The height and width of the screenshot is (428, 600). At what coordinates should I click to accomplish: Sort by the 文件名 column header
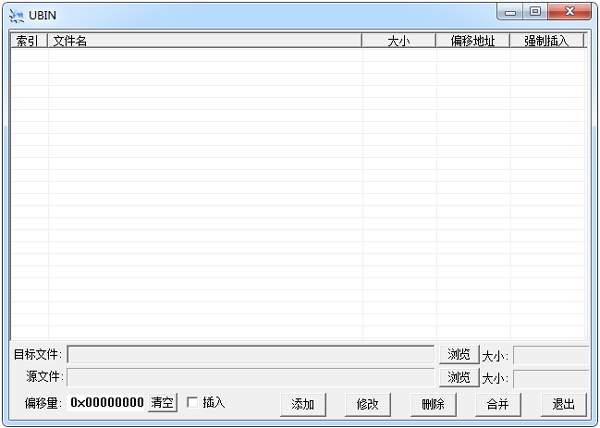[204, 40]
